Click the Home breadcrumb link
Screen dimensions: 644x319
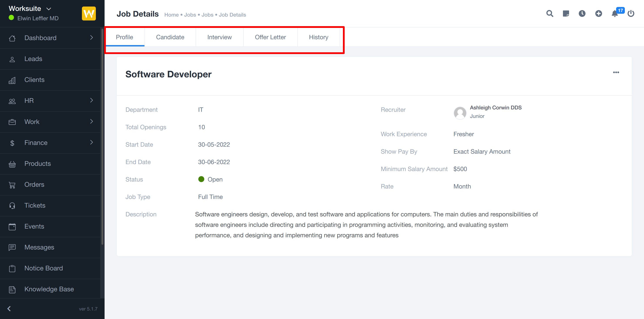(x=171, y=15)
